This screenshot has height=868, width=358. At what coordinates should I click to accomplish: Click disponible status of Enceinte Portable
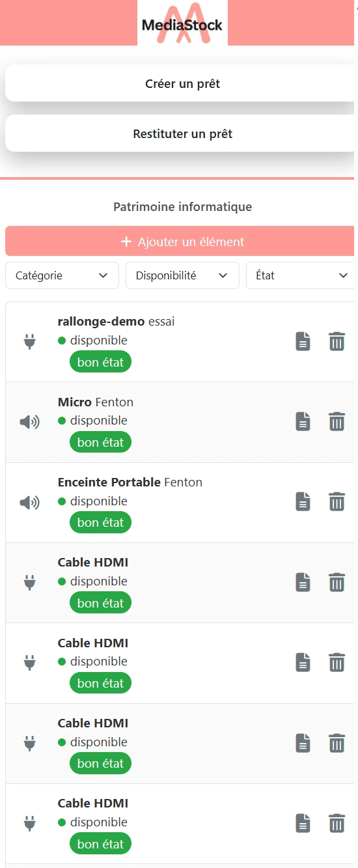92,501
